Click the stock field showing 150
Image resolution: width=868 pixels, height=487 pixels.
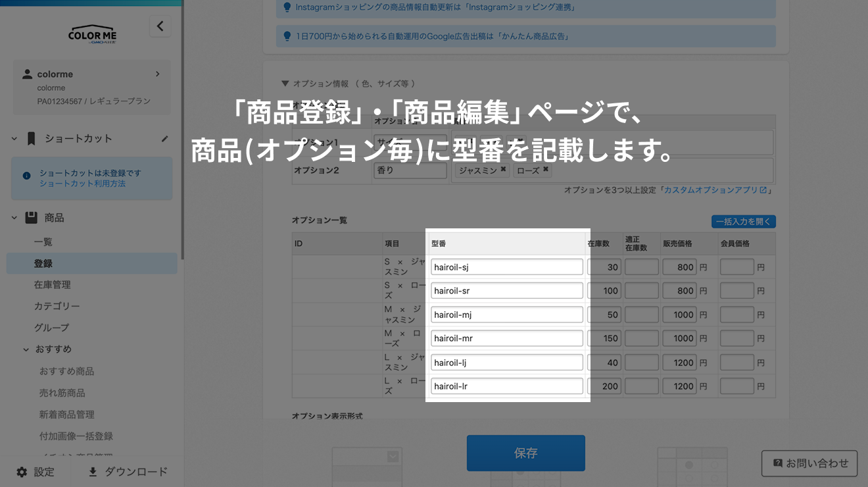click(x=604, y=338)
